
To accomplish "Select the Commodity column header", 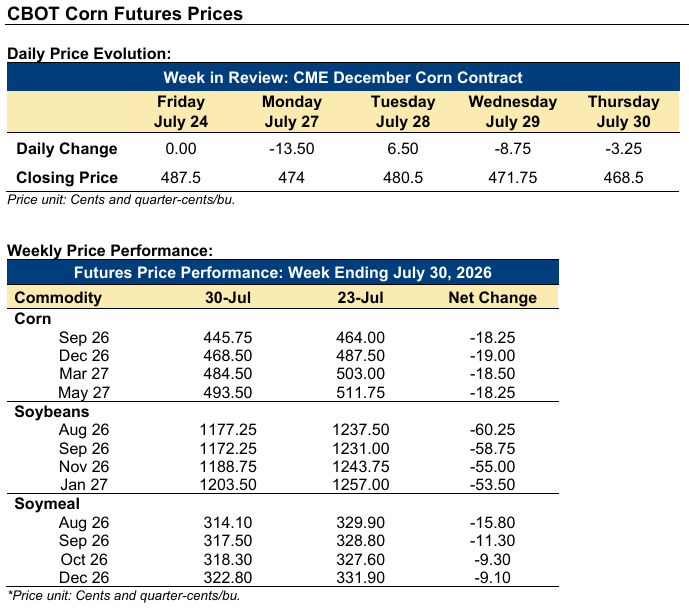I will tap(58, 297).
